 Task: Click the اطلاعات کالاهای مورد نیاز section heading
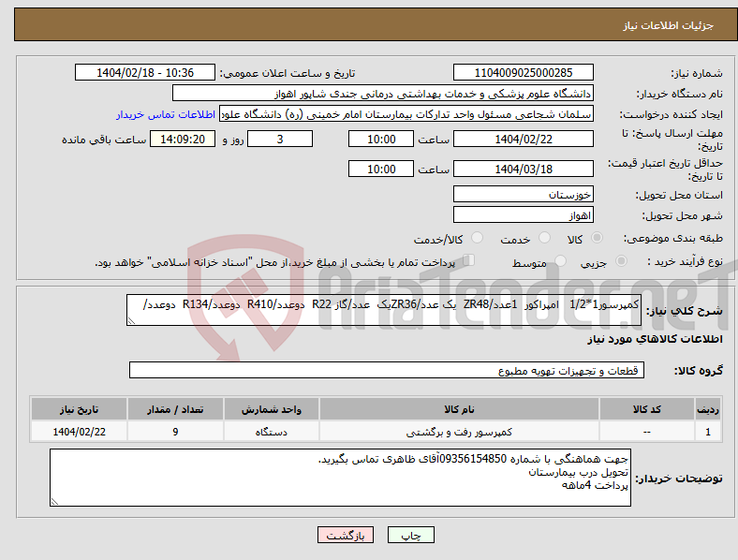click(x=655, y=339)
